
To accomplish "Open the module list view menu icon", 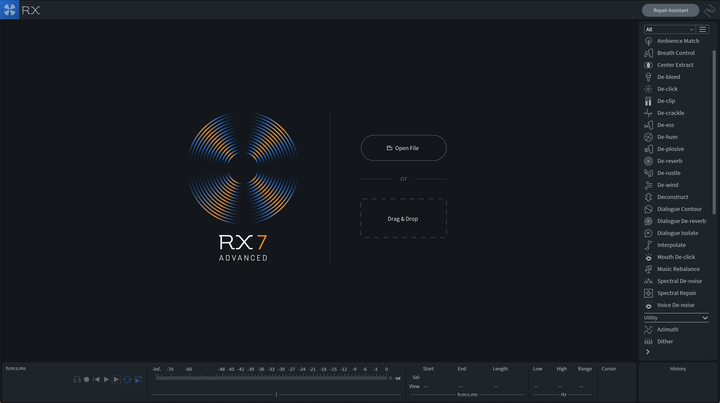I will pyautogui.click(x=703, y=29).
